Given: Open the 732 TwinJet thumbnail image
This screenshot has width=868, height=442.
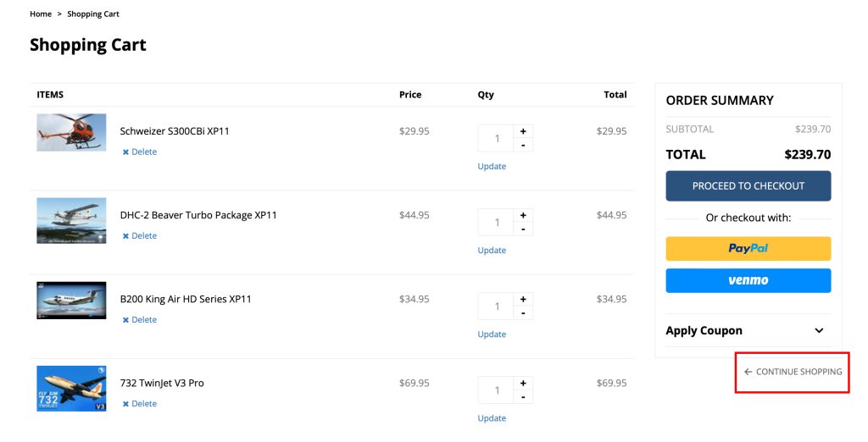Looking at the screenshot, I should tap(71, 389).
